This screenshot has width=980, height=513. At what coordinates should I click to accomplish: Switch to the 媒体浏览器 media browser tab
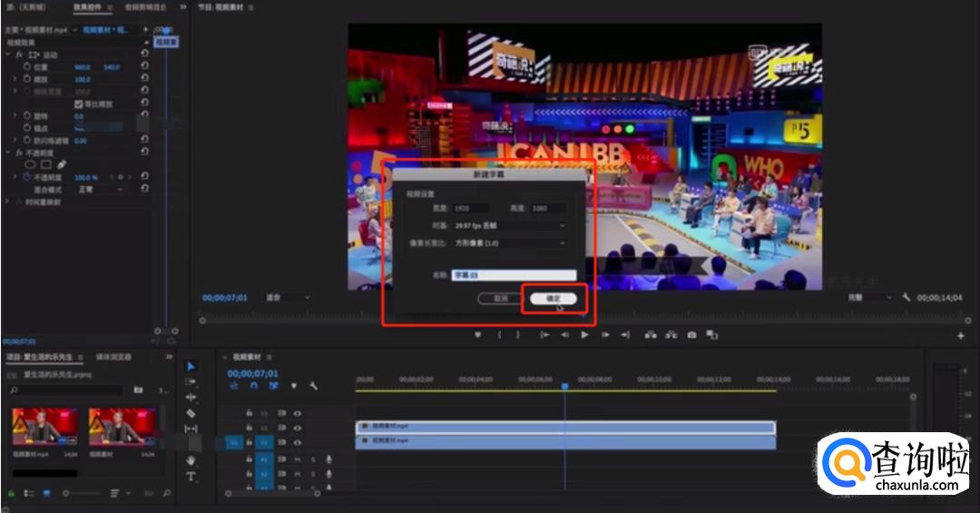pos(114,357)
